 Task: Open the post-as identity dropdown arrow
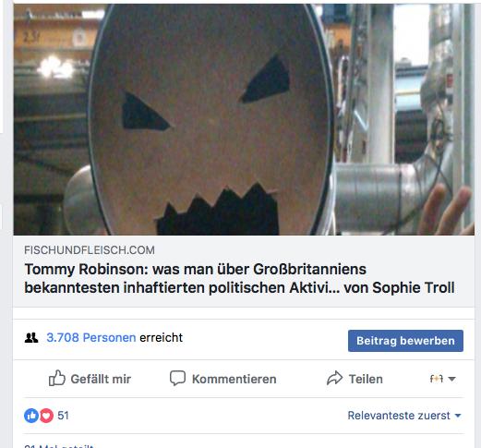[x=451, y=379]
